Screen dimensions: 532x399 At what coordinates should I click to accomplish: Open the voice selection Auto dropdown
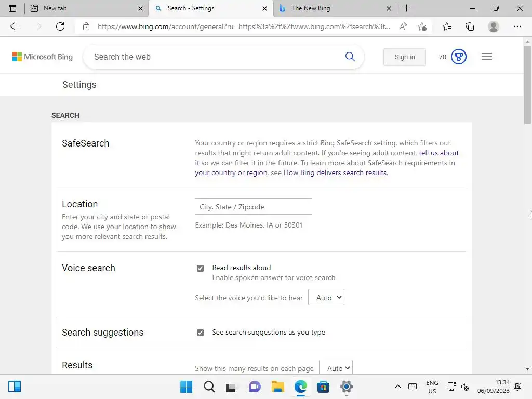326,297
